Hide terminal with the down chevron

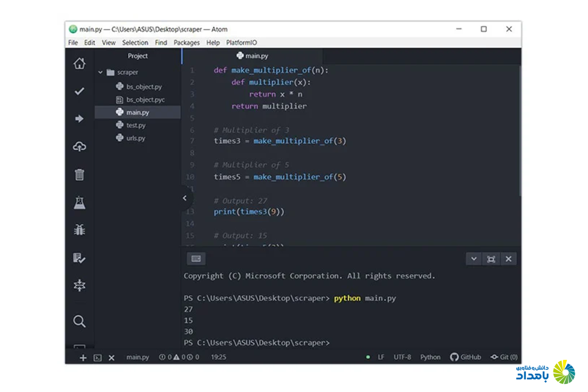[x=474, y=259]
